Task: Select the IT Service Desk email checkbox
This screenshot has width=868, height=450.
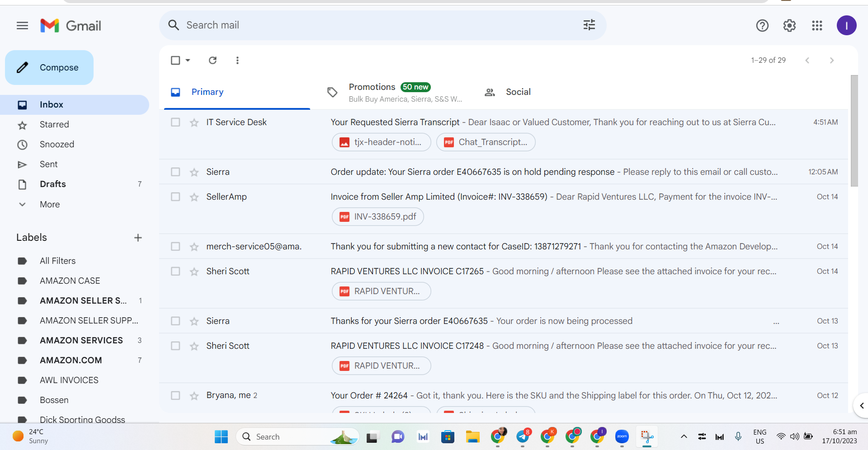Action: tap(175, 122)
